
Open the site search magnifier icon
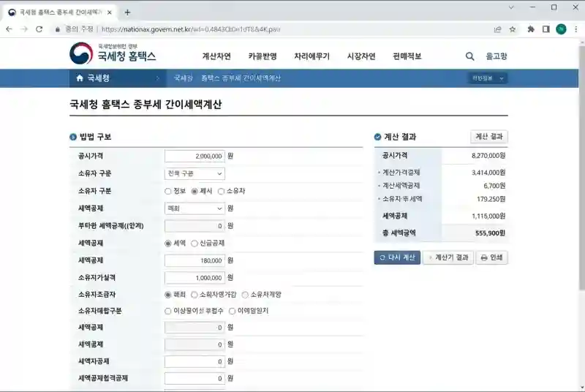click(x=469, y=56)
